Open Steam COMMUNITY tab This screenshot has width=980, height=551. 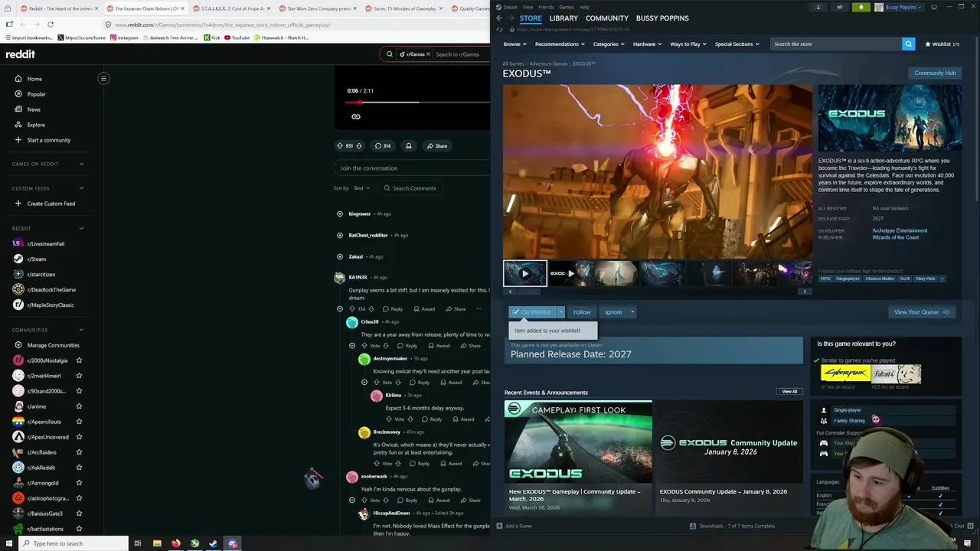[607, 18]
